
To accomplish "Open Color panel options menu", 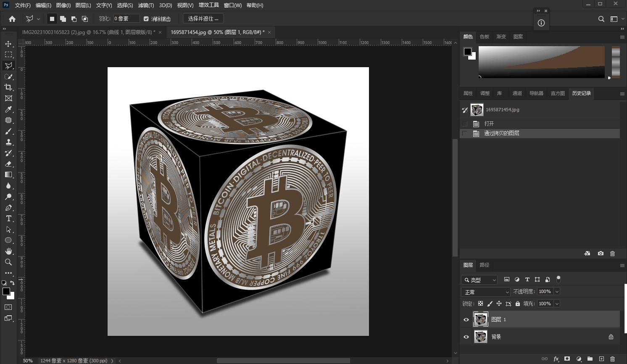I will [x=622, y=37].
